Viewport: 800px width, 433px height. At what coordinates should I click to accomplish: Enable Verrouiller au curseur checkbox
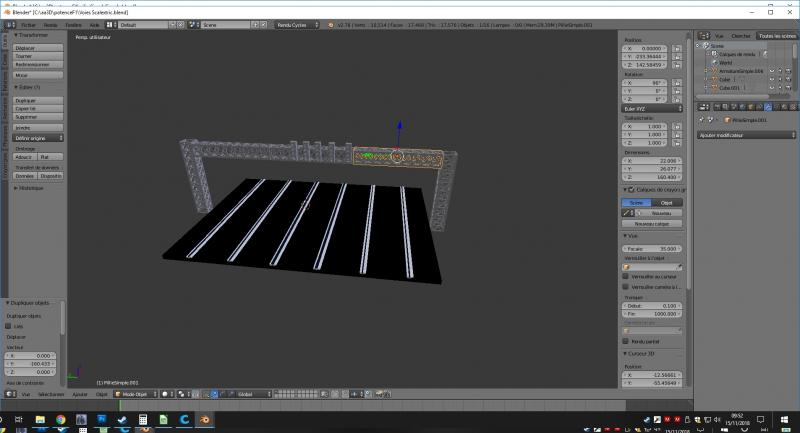(626, 277)
